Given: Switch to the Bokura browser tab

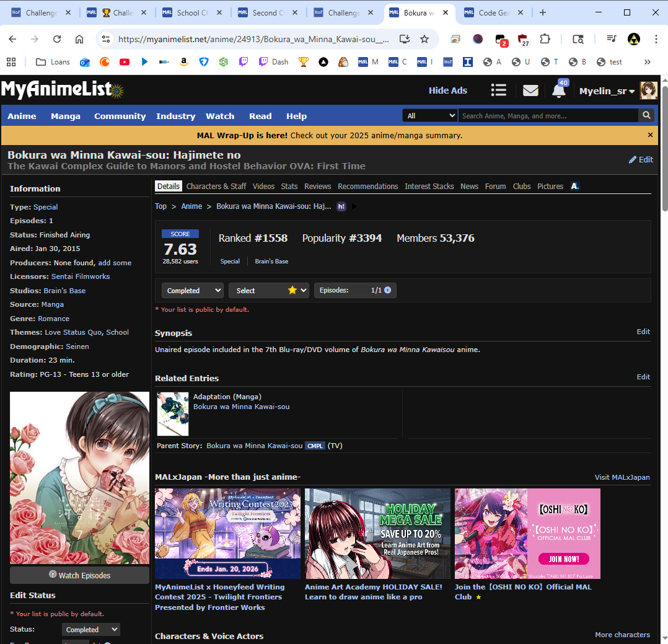Looking at the screenshot, I should click(x=419, y=13).
